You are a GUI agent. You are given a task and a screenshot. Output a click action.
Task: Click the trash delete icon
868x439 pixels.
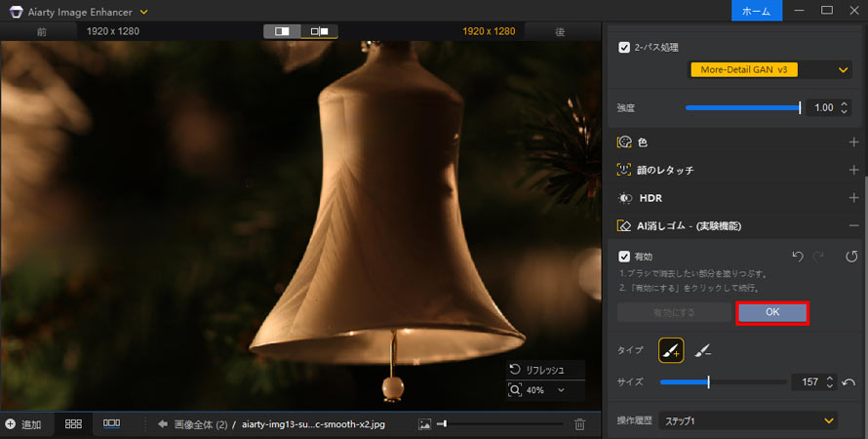pos(579,424)
